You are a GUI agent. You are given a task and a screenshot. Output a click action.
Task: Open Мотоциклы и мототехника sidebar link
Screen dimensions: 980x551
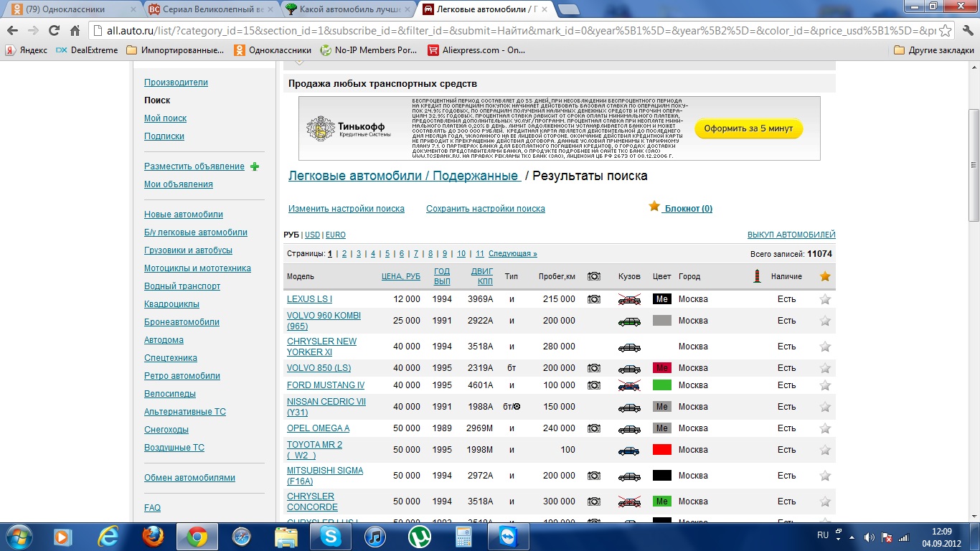[197, 268]
